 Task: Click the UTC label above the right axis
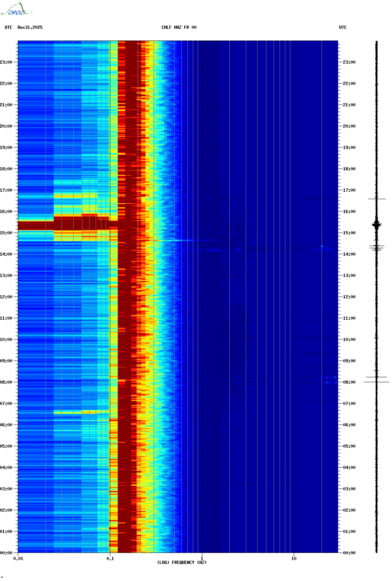[x=343, y=27]
